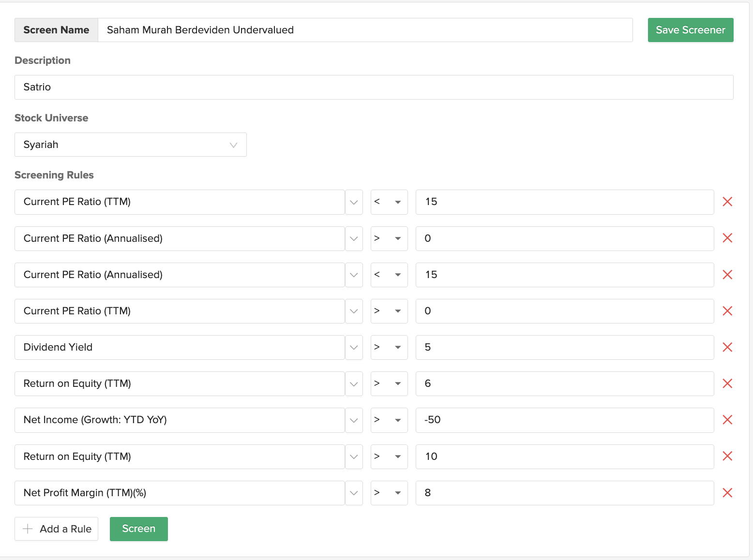Open the Stock Universe Syariah dropdown

130,145
